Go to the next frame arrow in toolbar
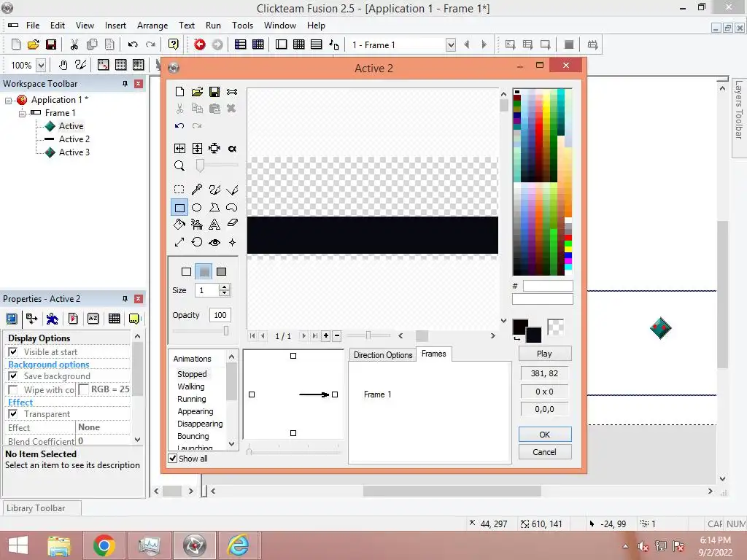The height and width of the screenshot is (560, 747). pyautogui.click(x=484, y=44)
